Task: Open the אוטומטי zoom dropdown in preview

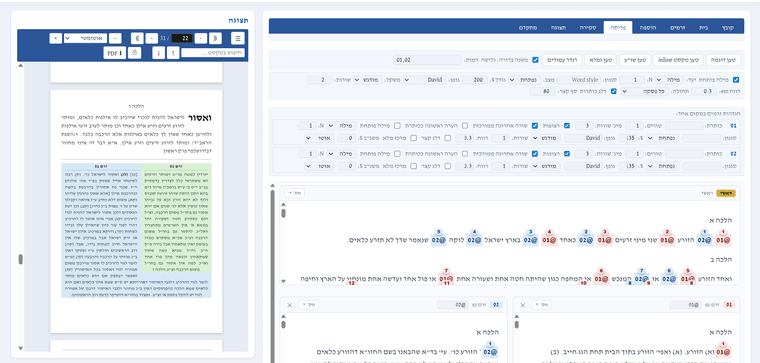Action: (x=85, y=38)
